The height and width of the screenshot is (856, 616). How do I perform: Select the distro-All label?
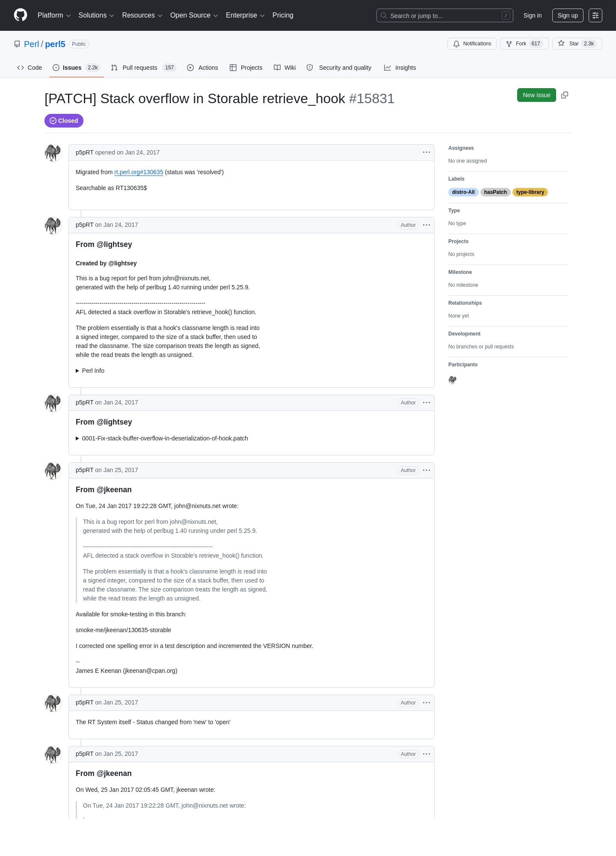point(463,192)
